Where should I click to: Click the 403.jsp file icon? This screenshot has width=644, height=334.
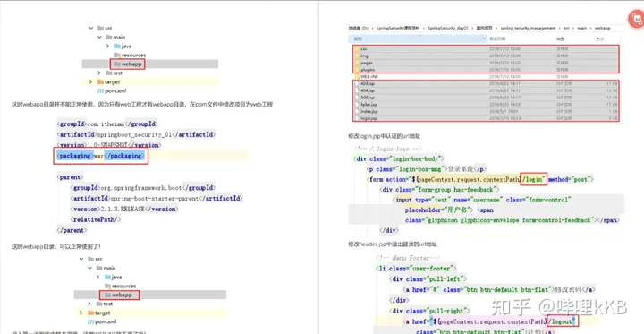[357, 84]
